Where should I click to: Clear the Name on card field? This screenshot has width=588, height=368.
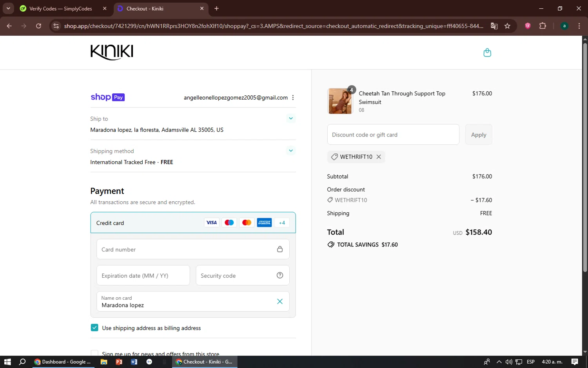(x=280, y=301)
